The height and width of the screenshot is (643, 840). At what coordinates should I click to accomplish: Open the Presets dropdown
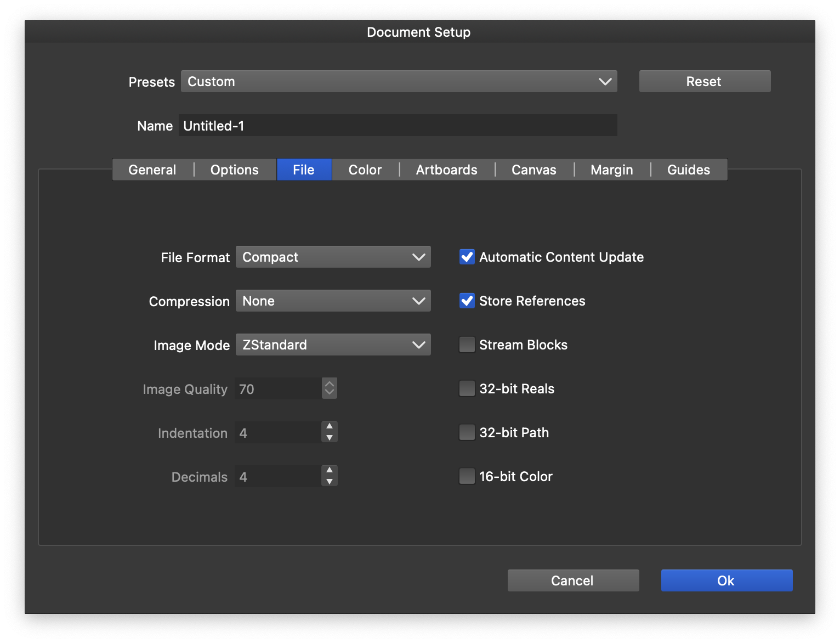tap(399, 81)
